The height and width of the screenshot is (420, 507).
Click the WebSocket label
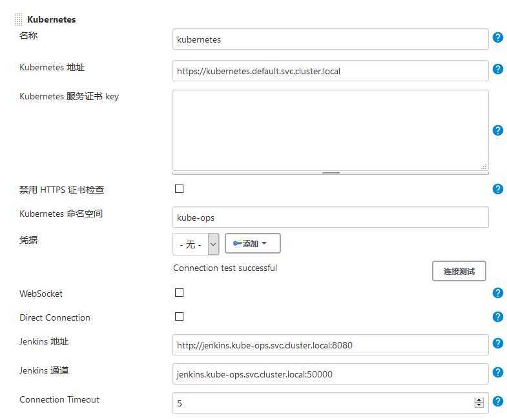pos(41,294)
